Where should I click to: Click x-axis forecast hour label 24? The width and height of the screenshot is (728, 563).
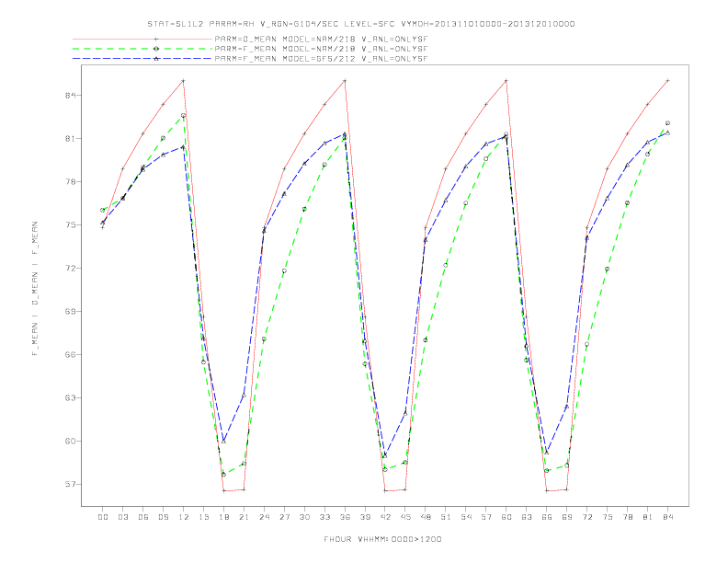(x=264, y=517)
